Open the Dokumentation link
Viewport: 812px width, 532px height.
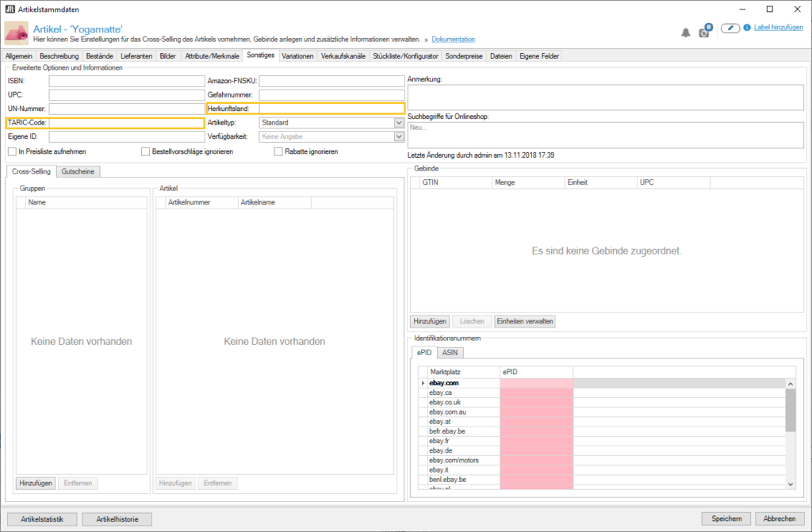[x=453, y=39]
